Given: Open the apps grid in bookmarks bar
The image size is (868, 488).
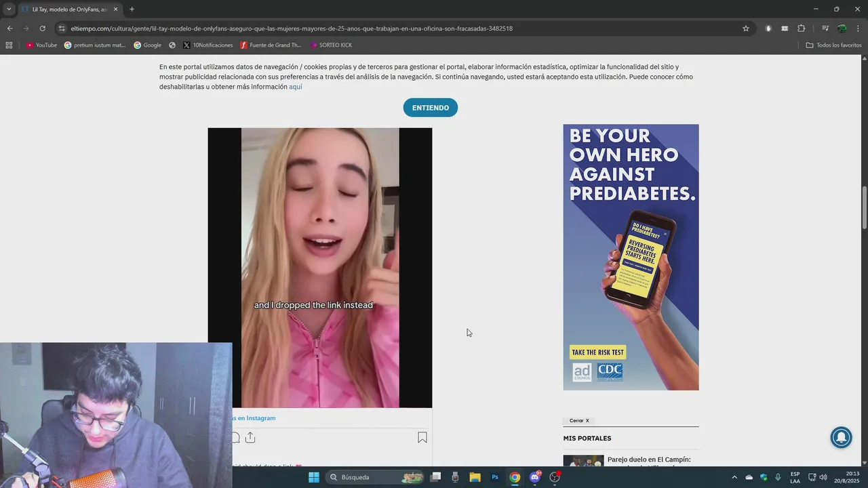Looking at the screenshot, I should click(x=9, y=45).
